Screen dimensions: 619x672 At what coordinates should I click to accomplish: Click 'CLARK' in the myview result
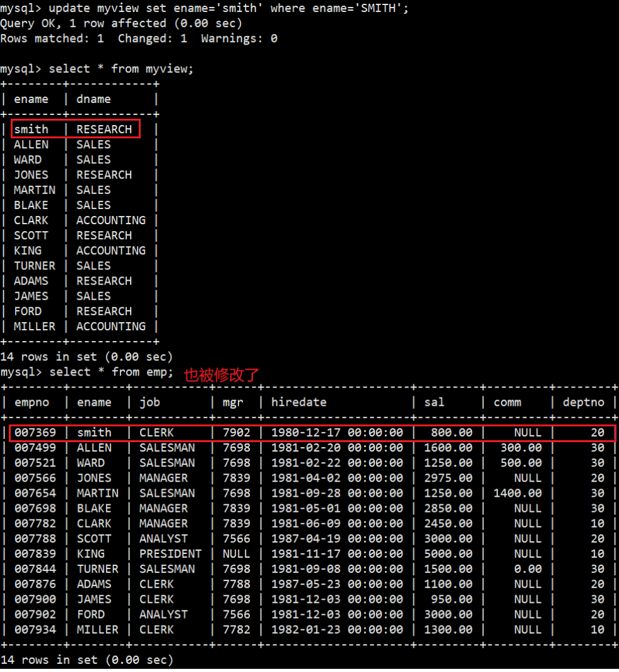coord(31,220)
